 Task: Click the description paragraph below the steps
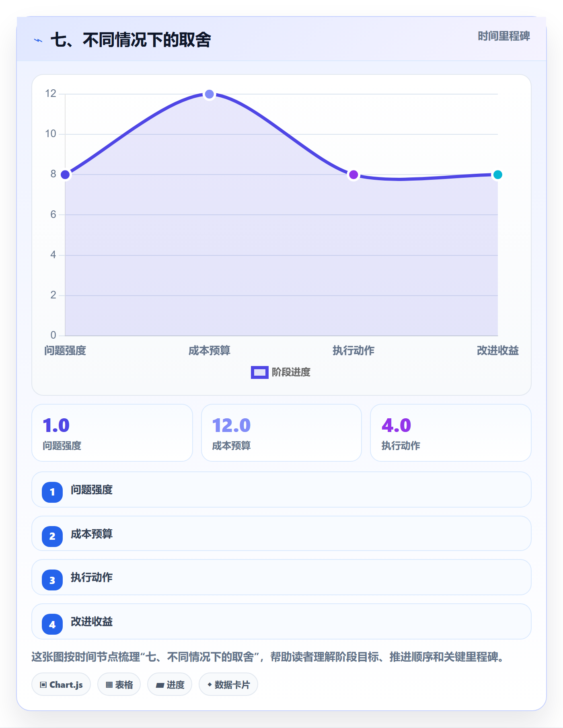coord(269,657)
